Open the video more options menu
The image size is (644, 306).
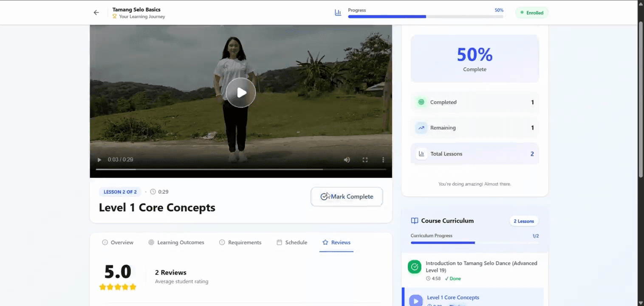[x=383, y=160]
